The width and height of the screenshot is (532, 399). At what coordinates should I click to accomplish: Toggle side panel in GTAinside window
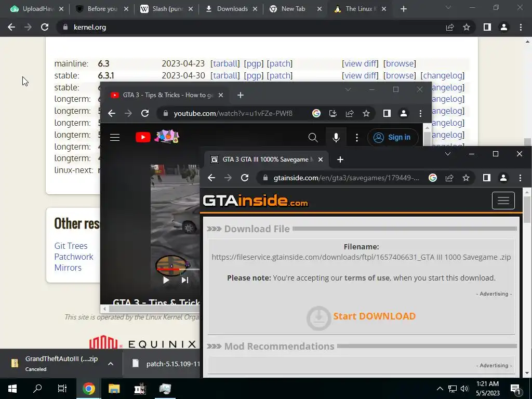pyautogui.click(x=486, y=178)
